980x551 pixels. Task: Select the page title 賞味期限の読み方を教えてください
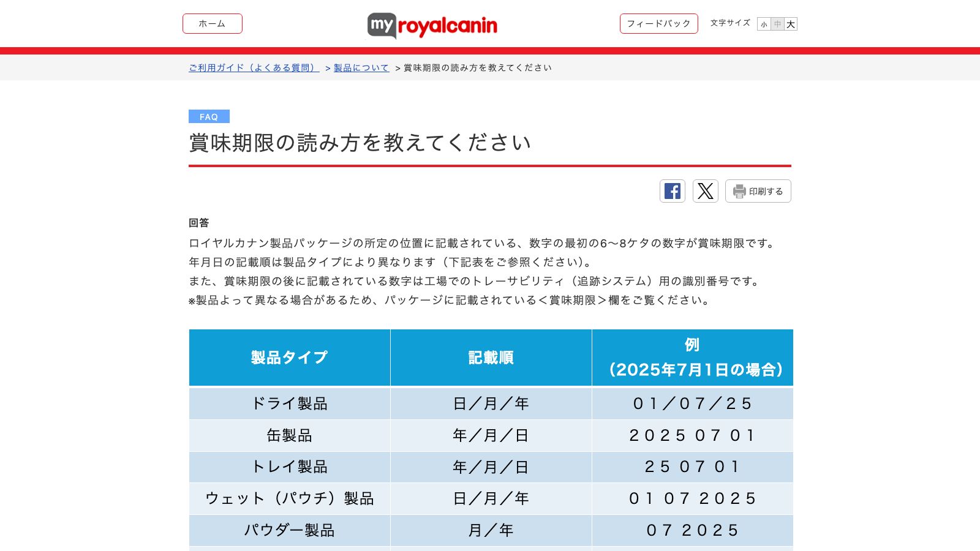click(x=360, y=143)
